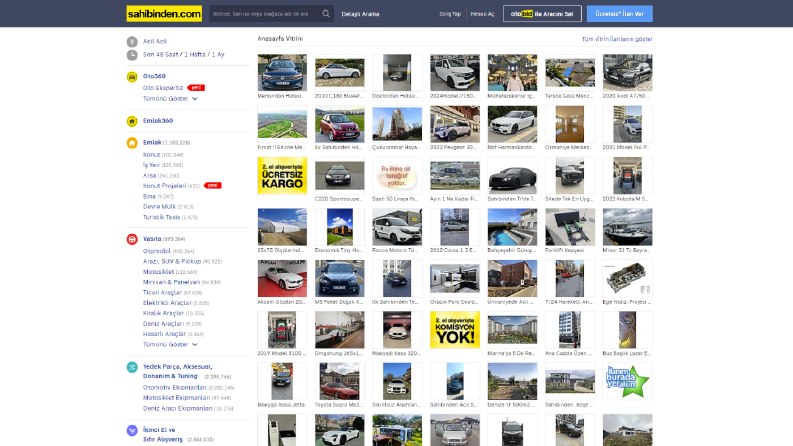The width and height of the screenshot is (793, 446).
Task: Open Toyota Supra Mk3 listing thumbnail
Action: coord(339,381)
